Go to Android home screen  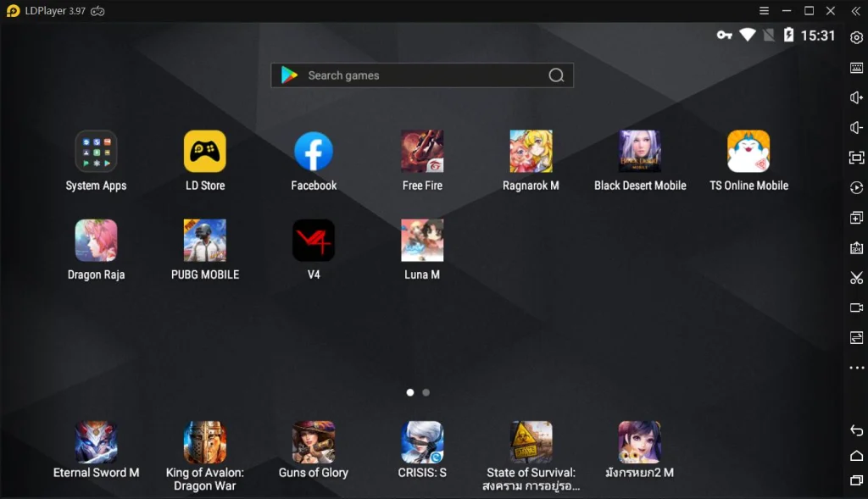856,455
